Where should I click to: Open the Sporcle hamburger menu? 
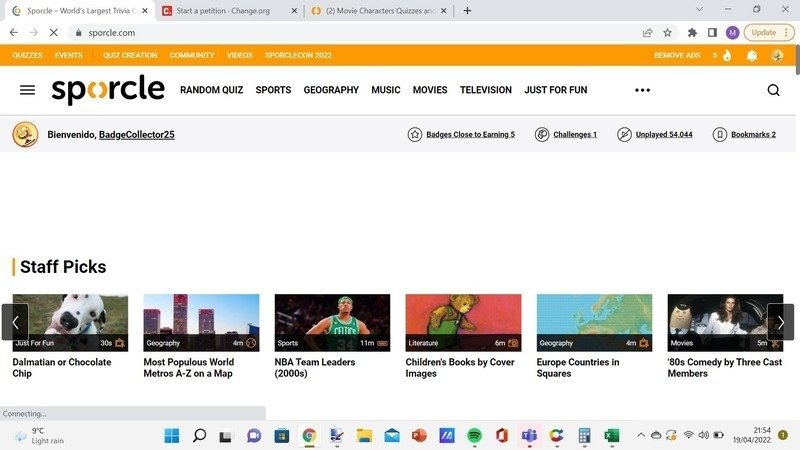click(x=27, y=90)
